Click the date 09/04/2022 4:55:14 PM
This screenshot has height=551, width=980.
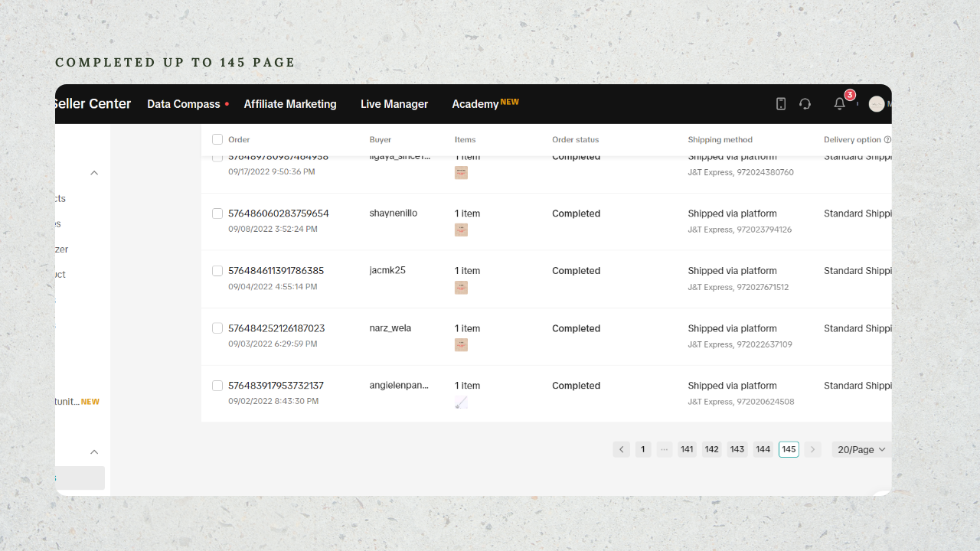[x=273, y=287]
